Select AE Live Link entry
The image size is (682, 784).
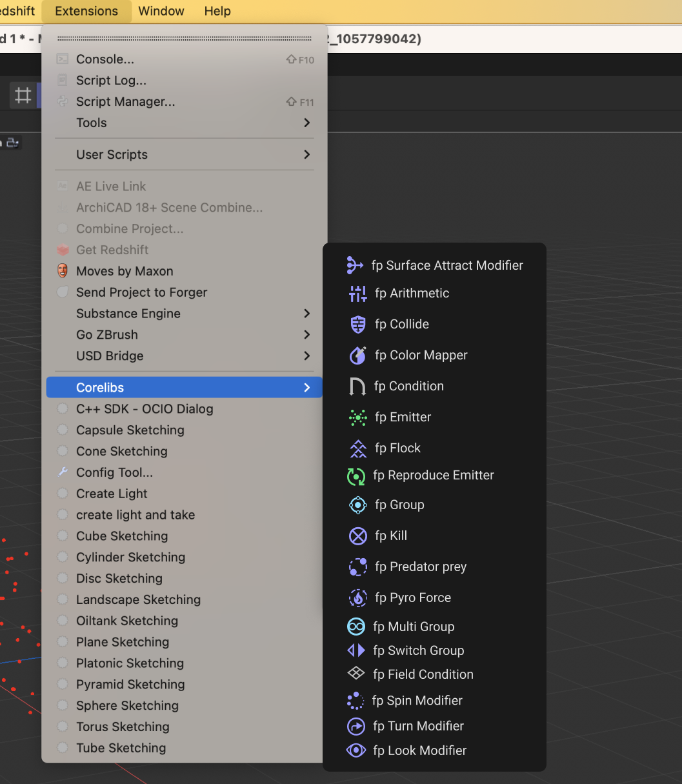coord(185,186)
